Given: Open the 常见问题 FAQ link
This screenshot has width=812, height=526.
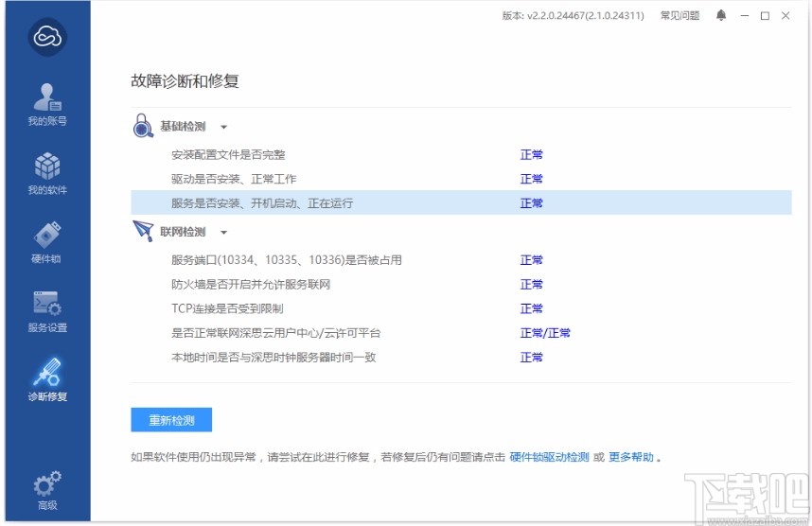Looking at the screenshot, I should click(680, 15).
